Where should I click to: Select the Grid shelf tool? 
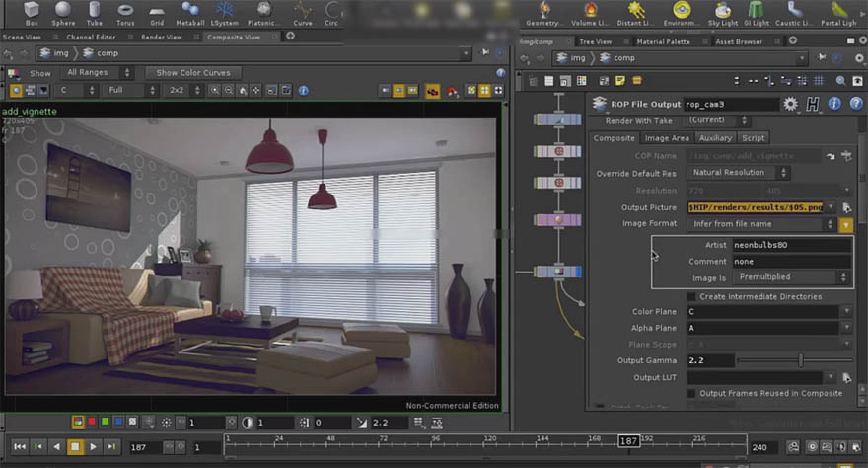pyautogui.click(x=157, y=13)
